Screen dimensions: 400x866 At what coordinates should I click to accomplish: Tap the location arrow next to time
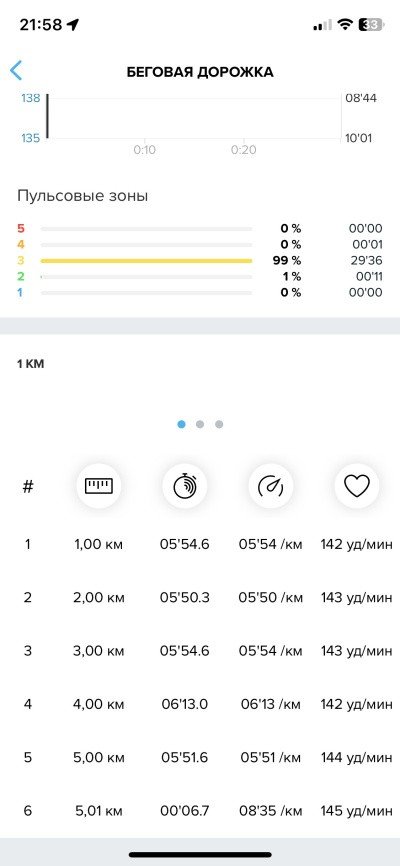click(x=72, y=24)
